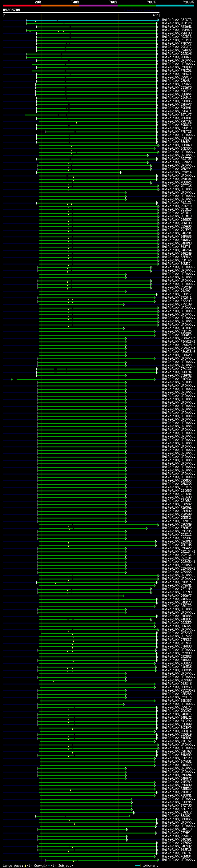
Task: Select the UniRef100_Q4QAY7 label
Action: point(176,596)
